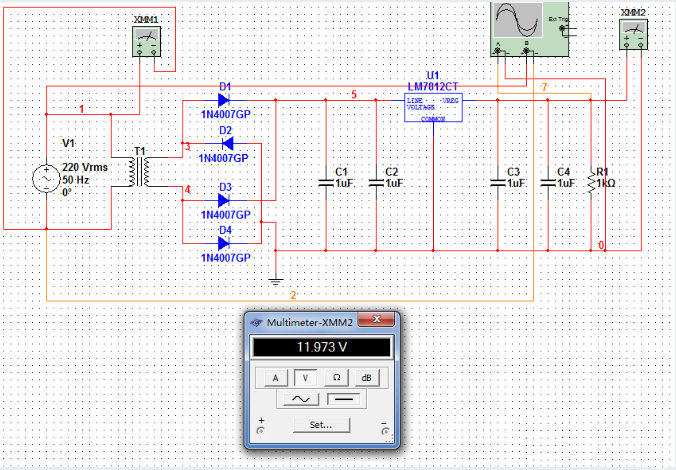Select the C1 capacitor symbol
The width and height of the screenshot is (676, 470).
click(x=326, y=182)
